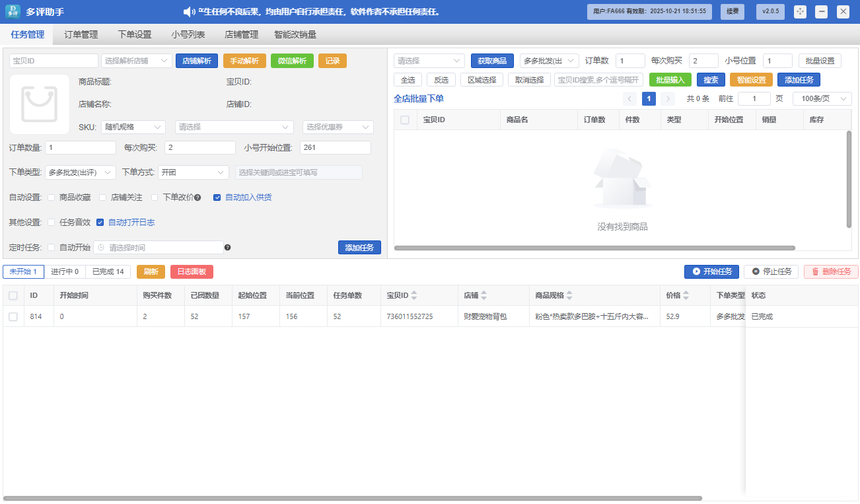Click sort arrows on 店铺 column header

(x=484, y=296)
